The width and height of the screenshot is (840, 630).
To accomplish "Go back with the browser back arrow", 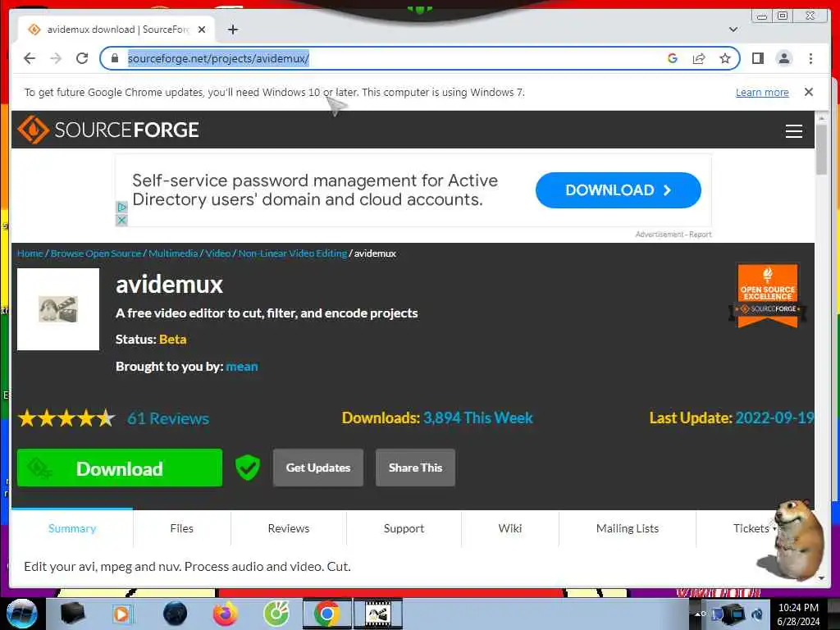I will click(x=30, y=58).
